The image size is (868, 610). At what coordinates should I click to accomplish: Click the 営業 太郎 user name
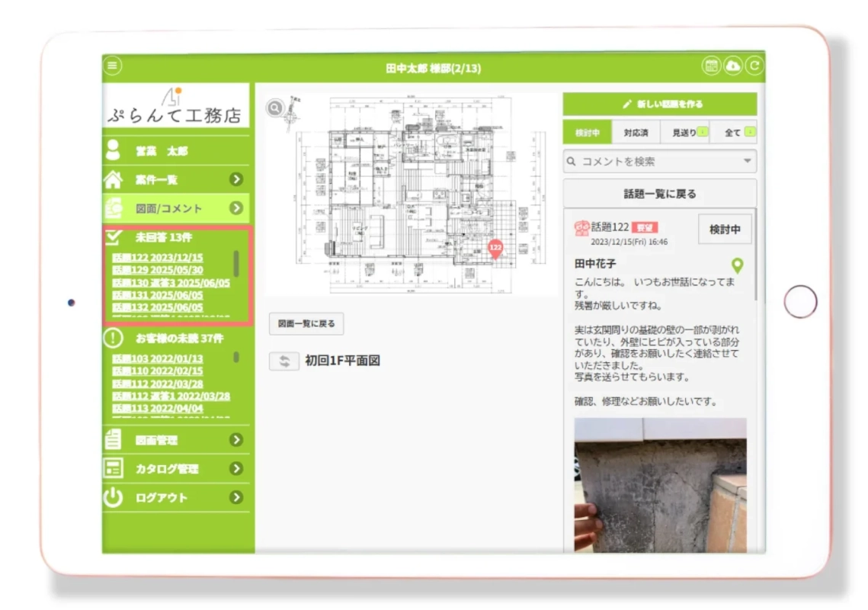pos(162,151)
